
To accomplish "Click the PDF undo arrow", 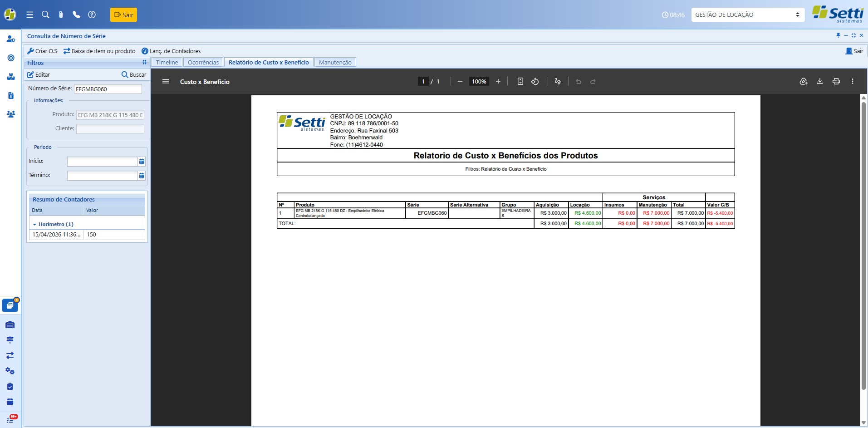I will 579,82.
